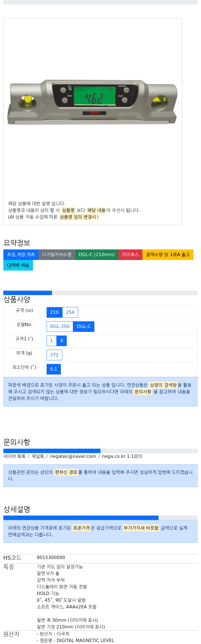Pick the spec value 8 option
Image resolution: width=201 pixels, height=644 pixels.
62,341
